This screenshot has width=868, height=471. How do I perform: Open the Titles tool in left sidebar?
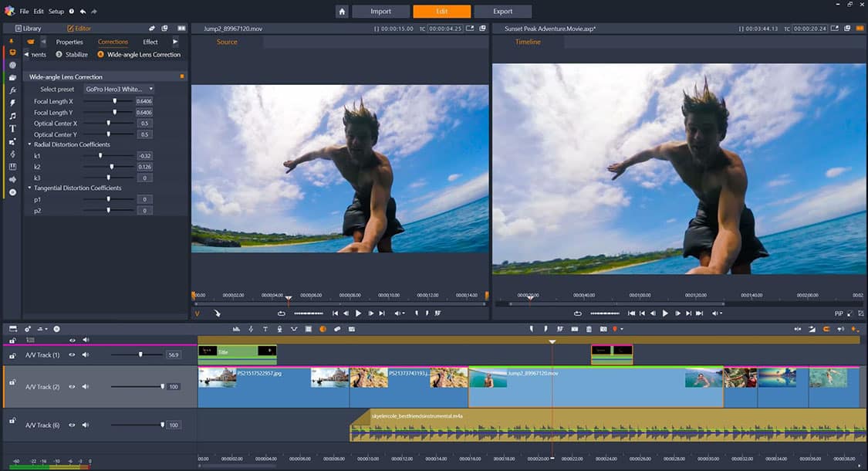[12, 128]
